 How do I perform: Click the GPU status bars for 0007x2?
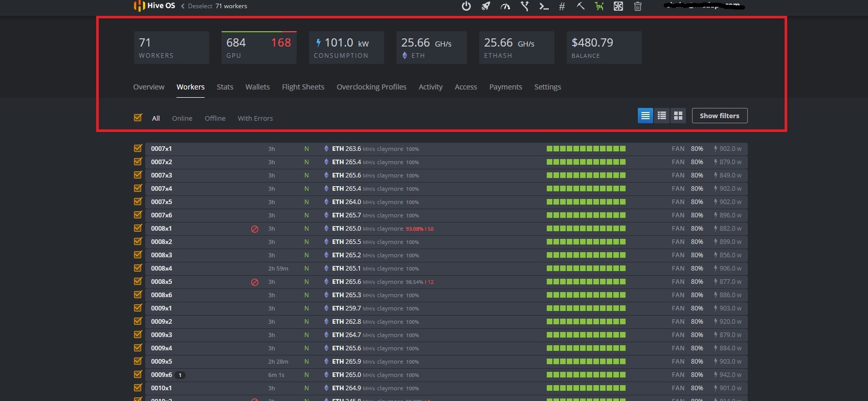click(x=586, y=162)
